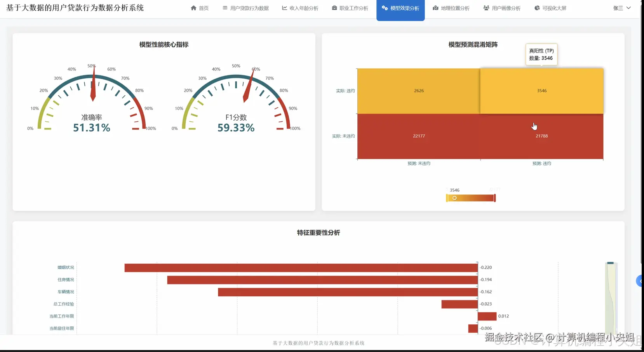Click the 预测: 未违约 axis label
644x352 pixels.
(419, 163)
